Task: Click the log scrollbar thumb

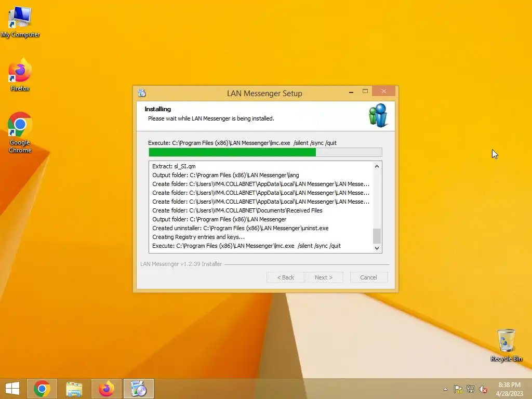Action: [377, 236]
